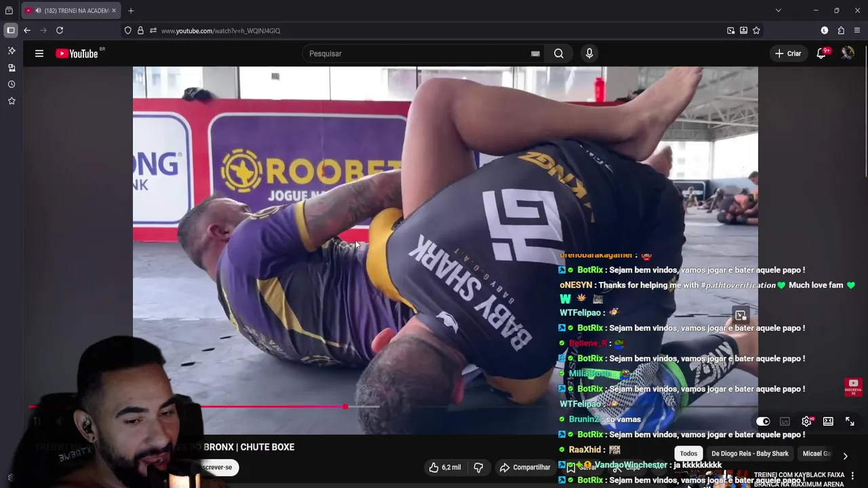Open the sidebar history clock icon
Image resolution: width=868 pixels, height=488 pixels.
(x=12, y=85)
